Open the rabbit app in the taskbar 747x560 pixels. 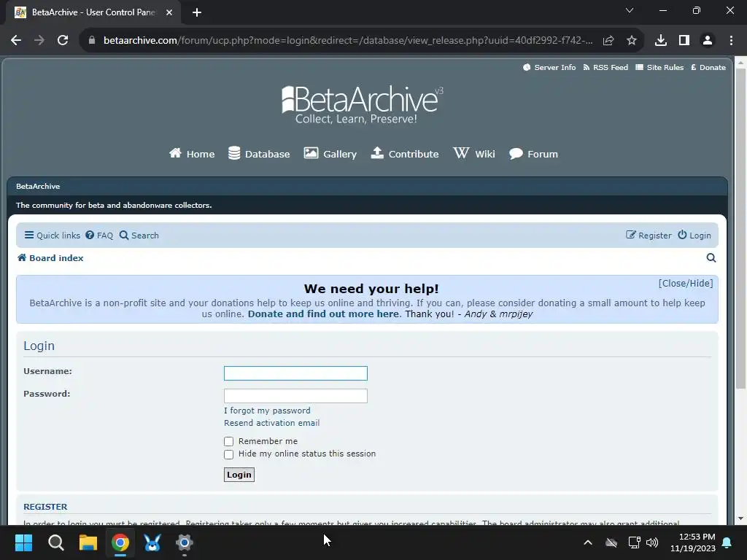coord(152,542)
